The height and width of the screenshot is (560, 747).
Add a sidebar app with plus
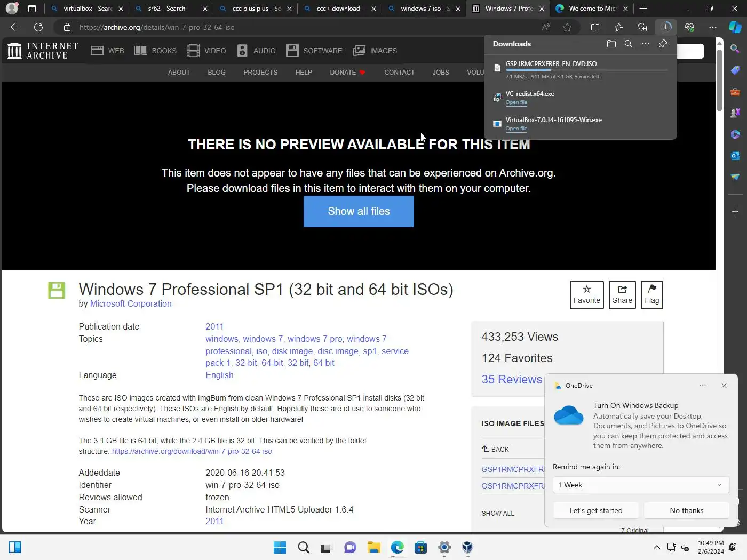[x=735, y=212]
